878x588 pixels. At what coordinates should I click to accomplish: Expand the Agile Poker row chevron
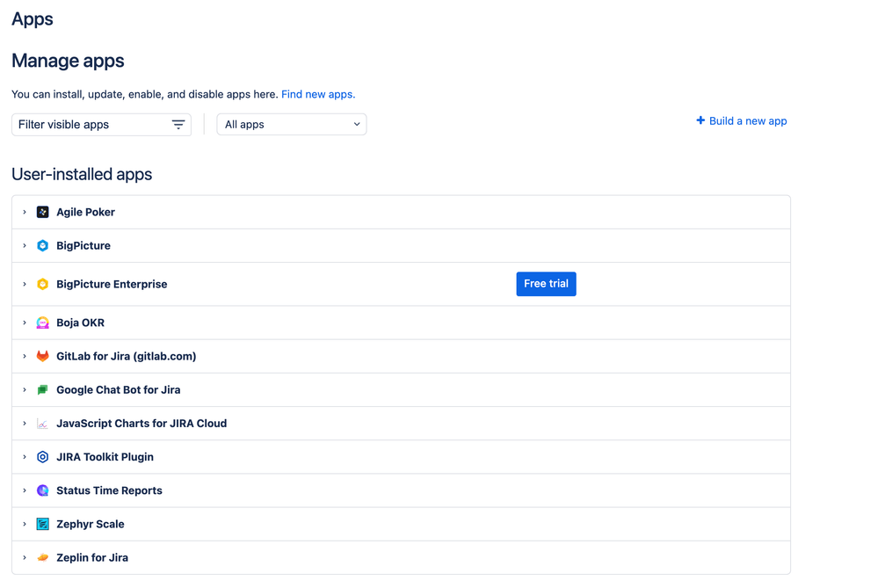[25, 212]
